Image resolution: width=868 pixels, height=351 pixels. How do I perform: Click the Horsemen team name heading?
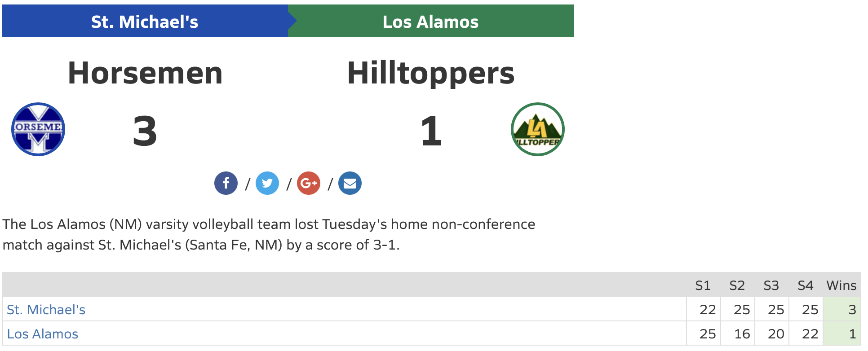coord(145,73)
